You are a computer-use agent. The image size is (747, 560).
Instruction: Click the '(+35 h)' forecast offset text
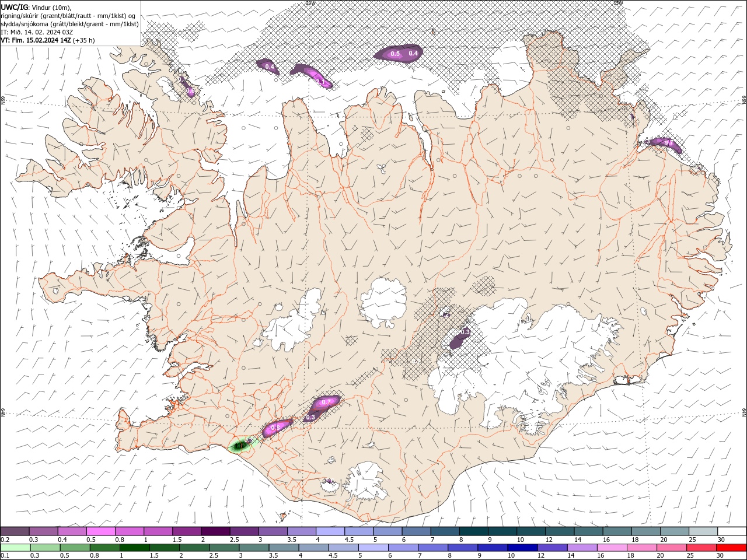pyautogui.click(x=84, y=40)
